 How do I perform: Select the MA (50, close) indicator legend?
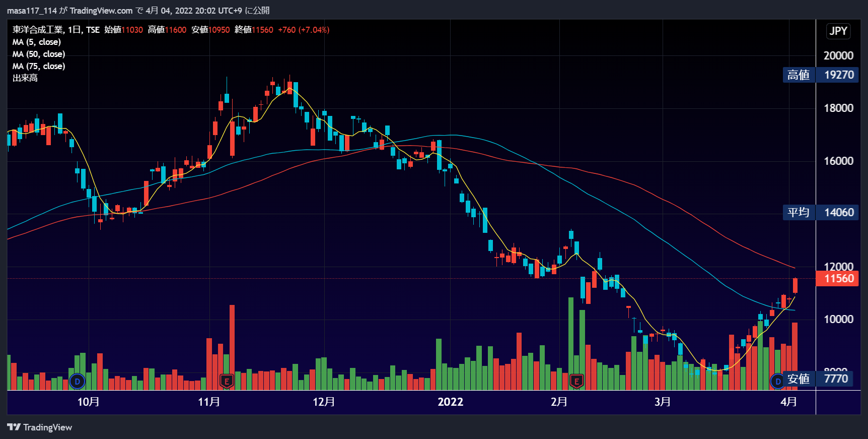click(x=39, y=54)
